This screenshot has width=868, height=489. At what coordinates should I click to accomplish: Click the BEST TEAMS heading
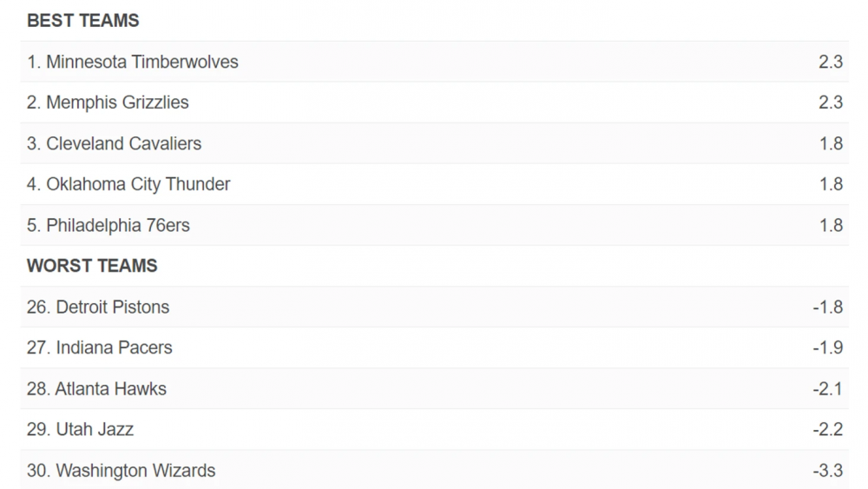pos(83,21)
